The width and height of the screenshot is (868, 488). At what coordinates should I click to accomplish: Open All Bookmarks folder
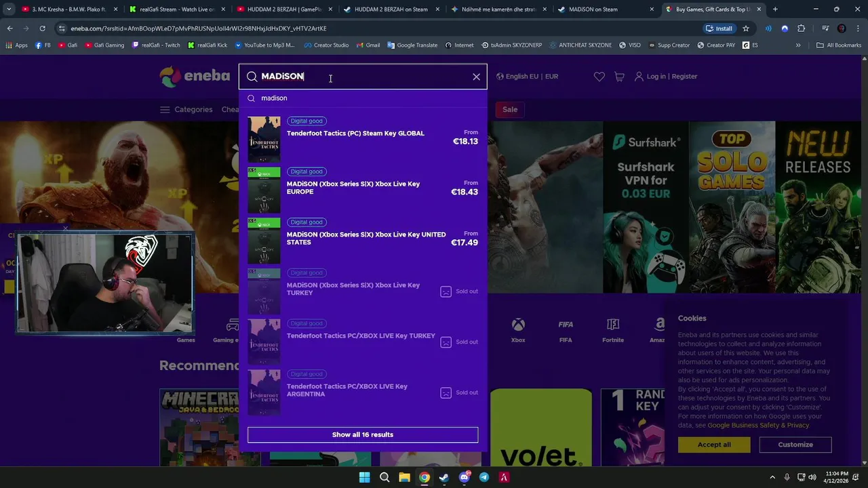(x=839, y=45)
